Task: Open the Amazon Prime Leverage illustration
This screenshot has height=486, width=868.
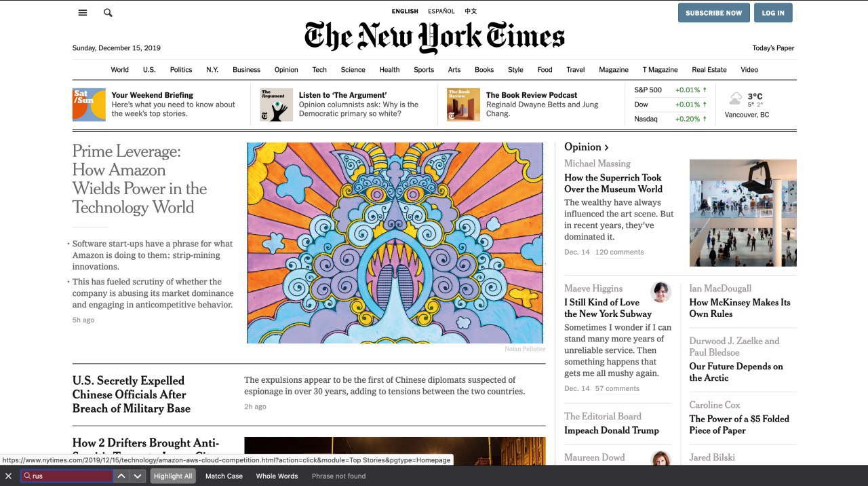Action: tap(395, 242)
